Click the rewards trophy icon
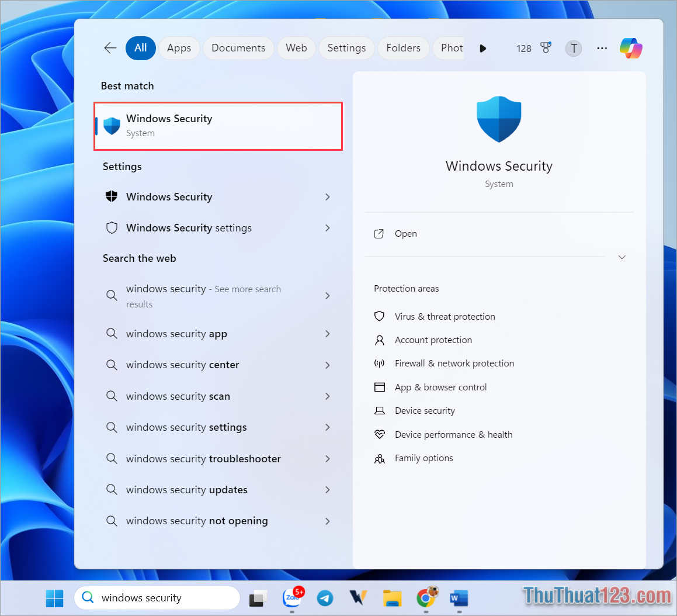Viewport: 677px width, 616px height. [546, 48]
